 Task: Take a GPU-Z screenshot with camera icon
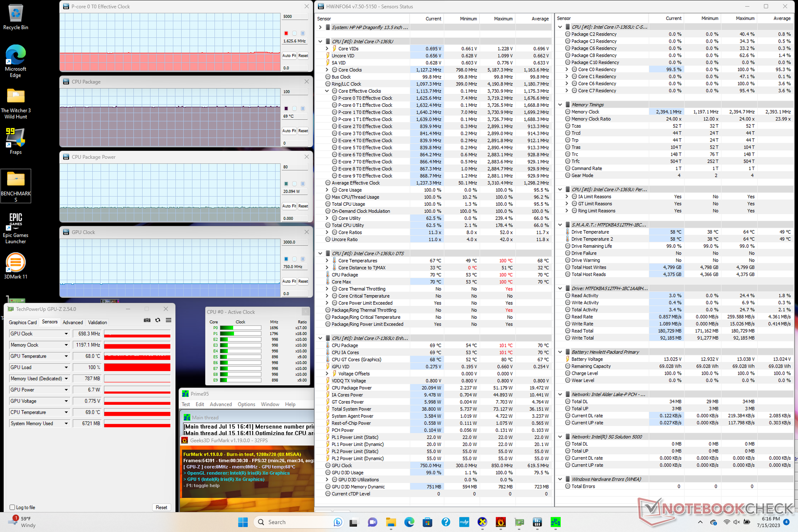147,320
